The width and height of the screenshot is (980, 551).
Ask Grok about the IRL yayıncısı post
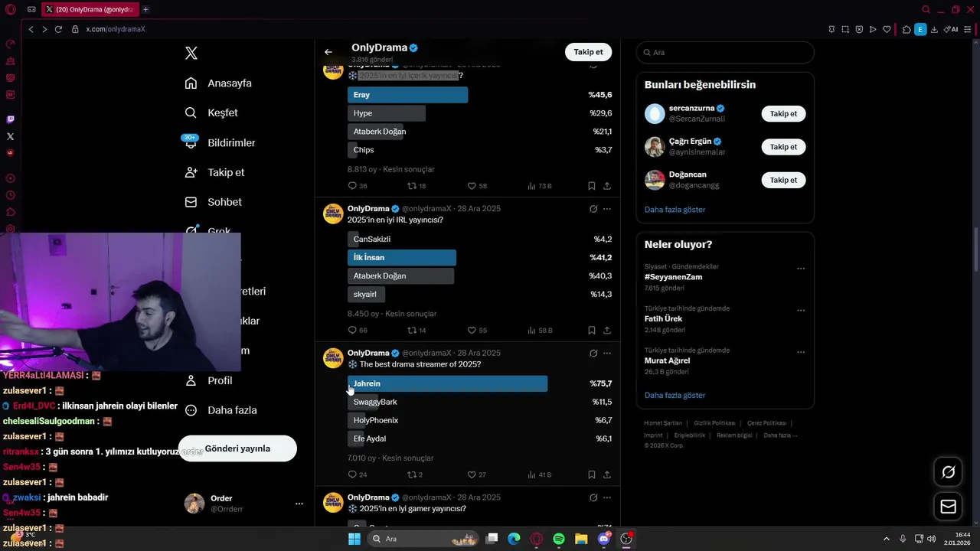593,209
